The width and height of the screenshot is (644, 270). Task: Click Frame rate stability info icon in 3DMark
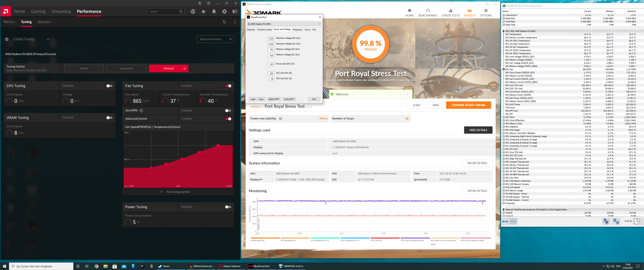pos(280,119)
